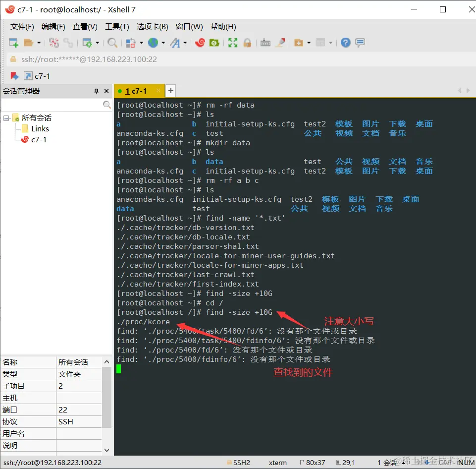Viewport: 476px width, 469px height.
Task: Click the color scheme icon in the toolbar
Action: pyautogui.click(x=131, y=43)
